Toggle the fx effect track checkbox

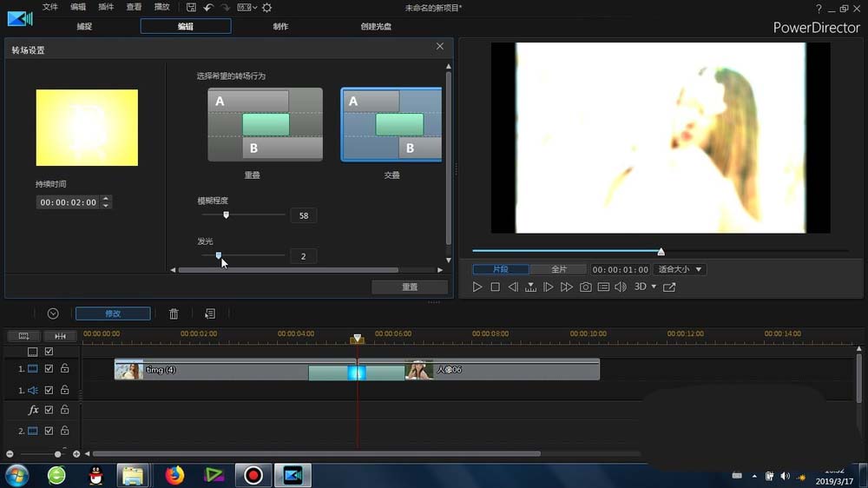[x=49, y=410]
